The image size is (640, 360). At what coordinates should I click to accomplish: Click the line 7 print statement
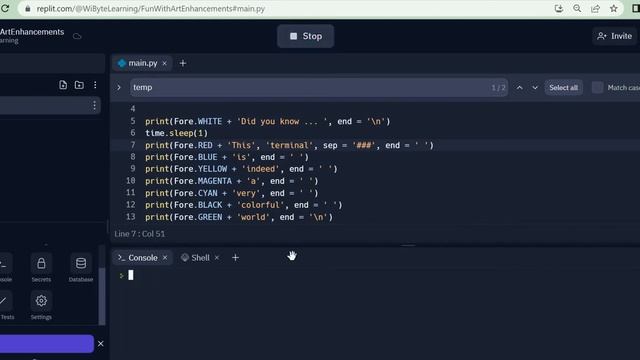[289, 145]
